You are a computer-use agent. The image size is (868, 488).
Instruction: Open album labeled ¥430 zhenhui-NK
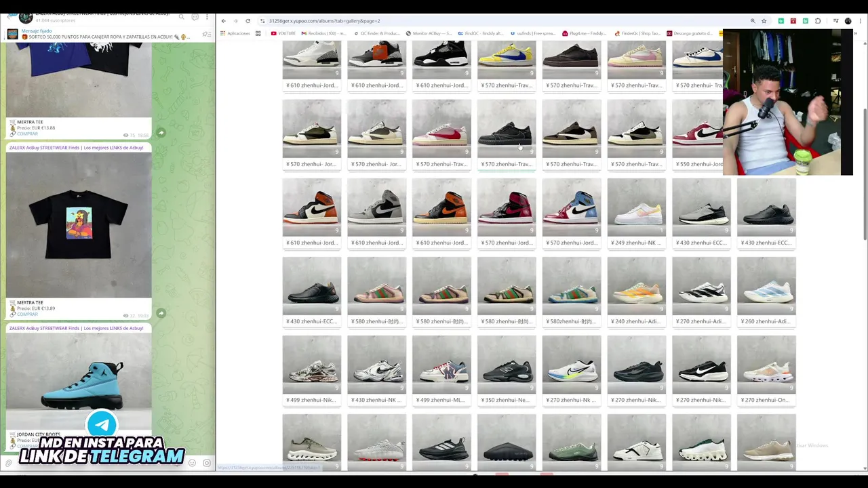pos(376,400)
